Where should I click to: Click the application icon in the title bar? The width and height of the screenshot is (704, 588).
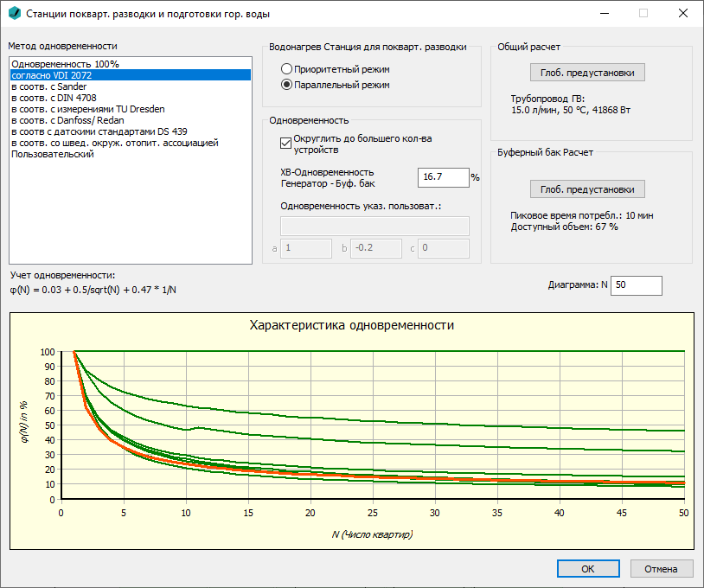pyautogui.click(x=15, y=14)
